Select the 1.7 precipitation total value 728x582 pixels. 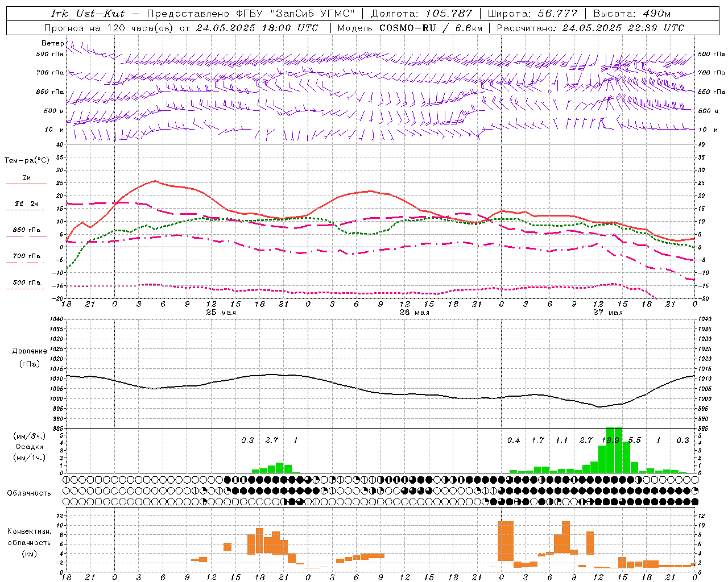point(538,440)
